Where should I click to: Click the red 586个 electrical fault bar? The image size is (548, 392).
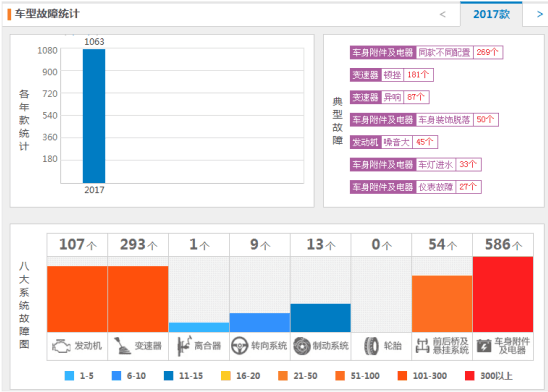[503, 294]
